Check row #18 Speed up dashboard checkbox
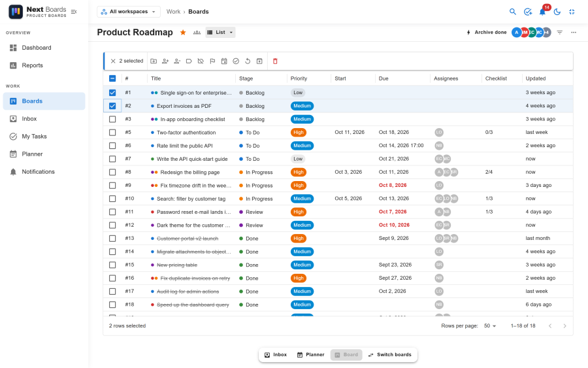 point(112,305)
